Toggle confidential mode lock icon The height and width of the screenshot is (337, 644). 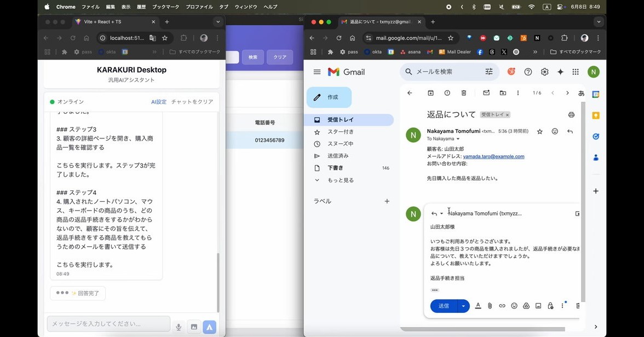coord(550,306)
